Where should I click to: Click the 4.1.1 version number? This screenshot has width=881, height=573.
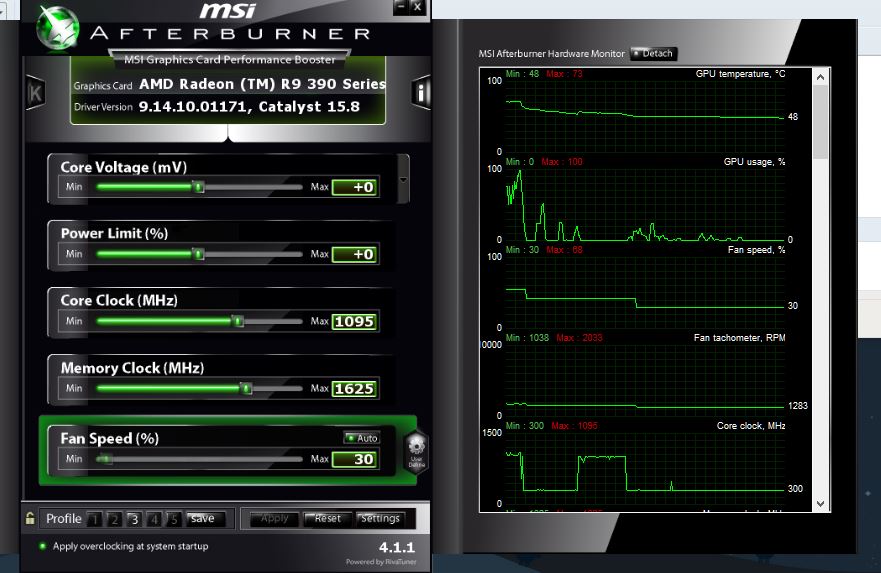(x=397, y=547)
